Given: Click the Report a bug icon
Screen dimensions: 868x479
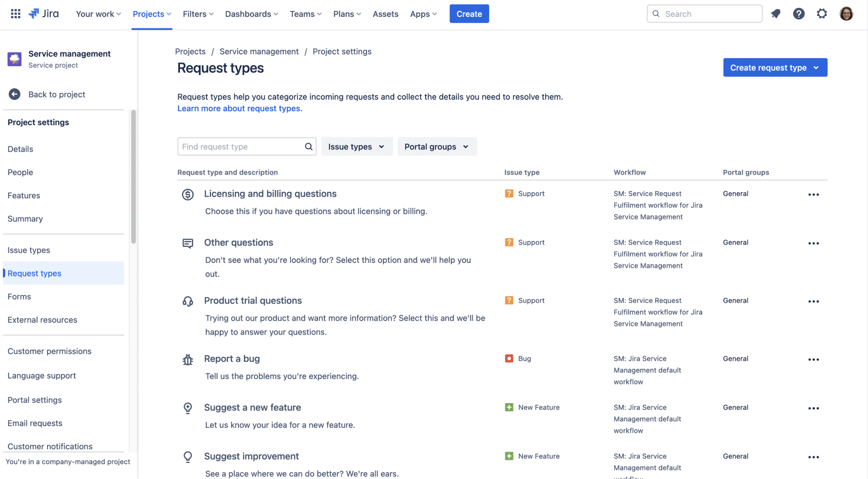Looking at the screenshot, I should tap(188, 360).
